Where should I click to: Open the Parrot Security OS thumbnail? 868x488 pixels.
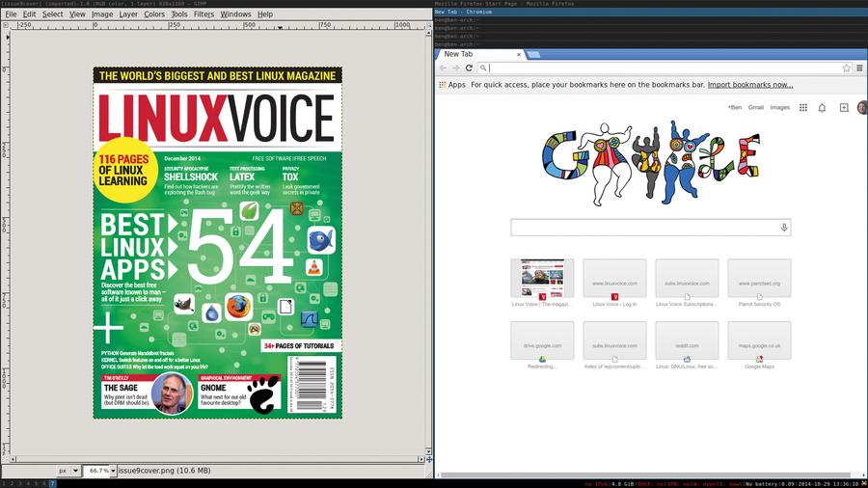pos(759,279)
